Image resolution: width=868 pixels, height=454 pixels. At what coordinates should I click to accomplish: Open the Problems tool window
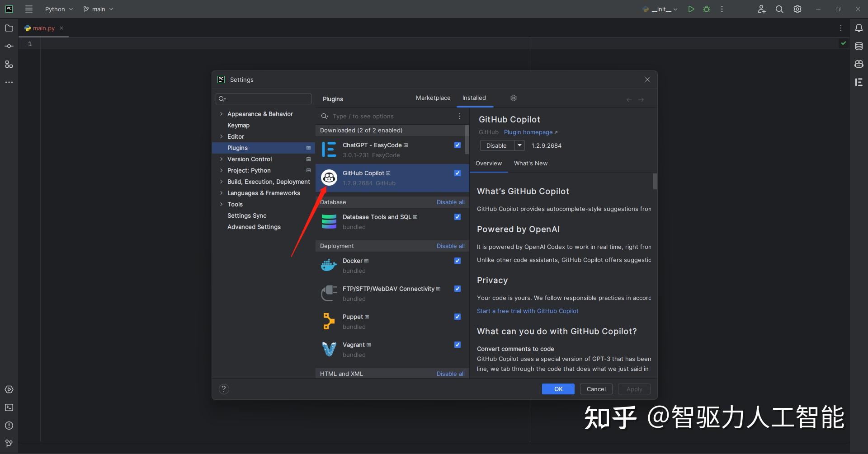[9, 425]
